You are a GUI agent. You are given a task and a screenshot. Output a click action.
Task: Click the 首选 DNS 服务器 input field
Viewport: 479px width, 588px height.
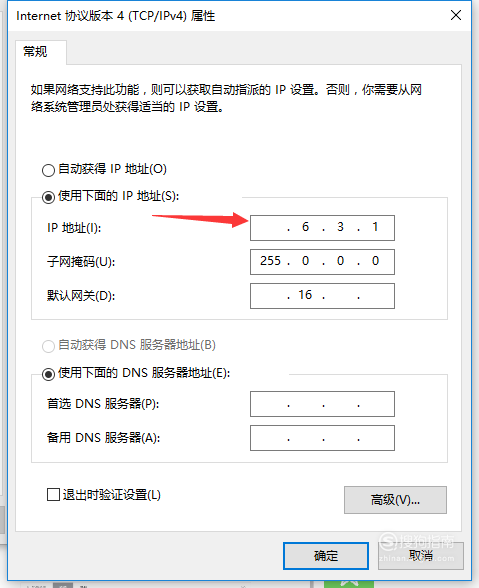[x=322, y=404]
